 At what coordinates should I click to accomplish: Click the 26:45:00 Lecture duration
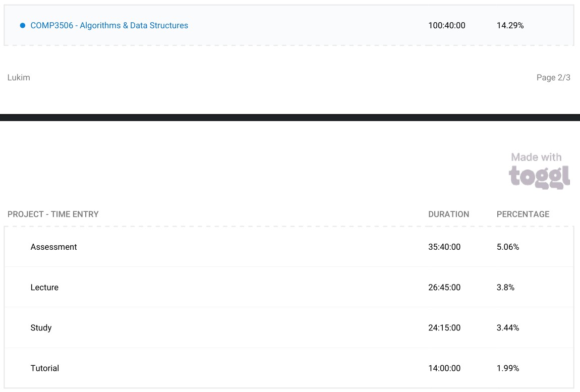click(x=444, y=288)
